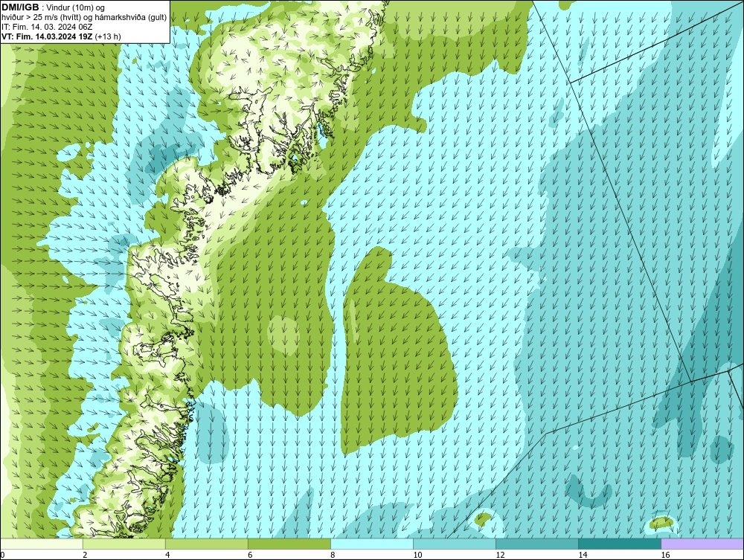744x560 pixels.
Task: Click the purple legend swatch above 16 m/s
Action: (x=703, y=544)
